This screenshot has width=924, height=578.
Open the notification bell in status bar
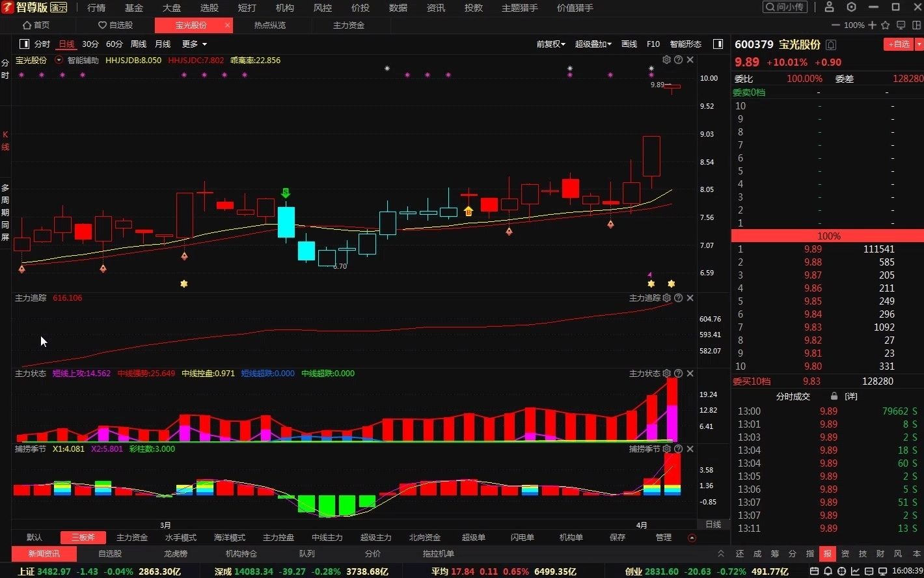828,571
